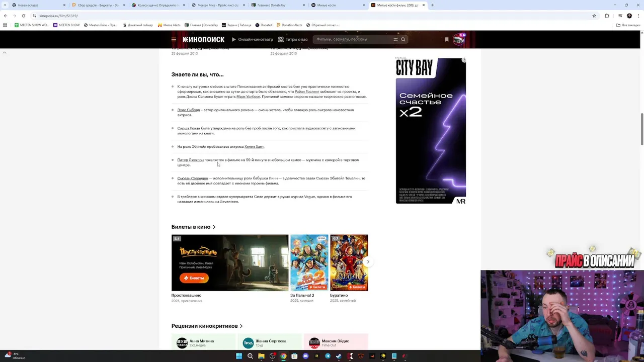Screen dimensions: 644x362
Task: Click the search magnifier icon
Action: [403, 39]
